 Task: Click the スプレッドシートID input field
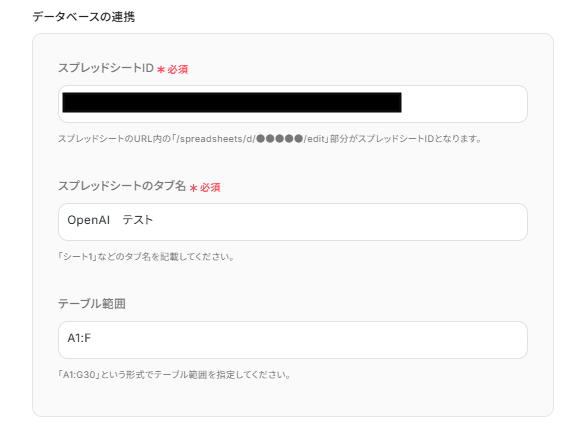(x=293, y=104)
